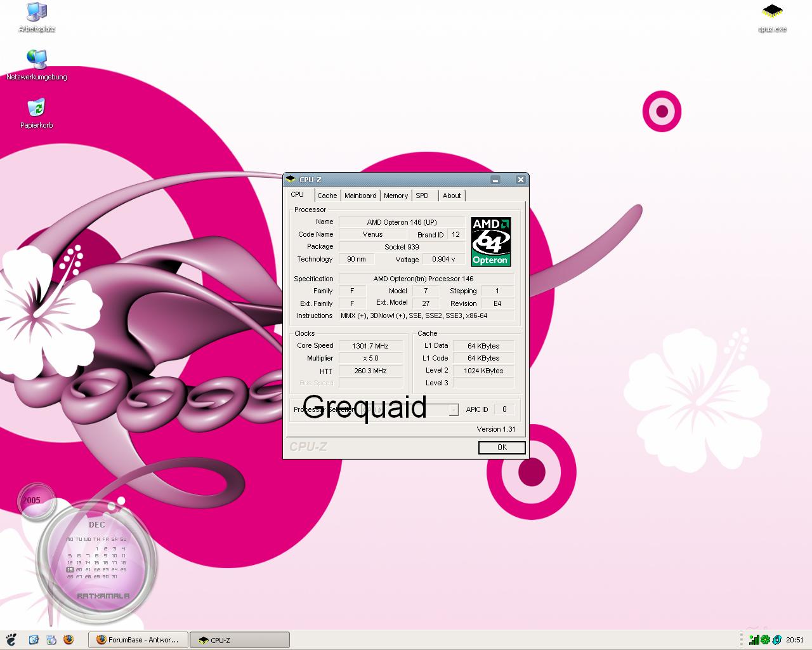This screenshot has height=650, width=812.
Task: Select the CPU tab
Action: point(298,195)
